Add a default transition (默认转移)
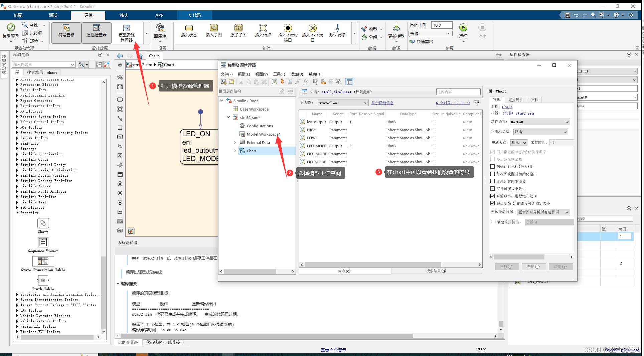The image size is (644, 356). [337, 31]
